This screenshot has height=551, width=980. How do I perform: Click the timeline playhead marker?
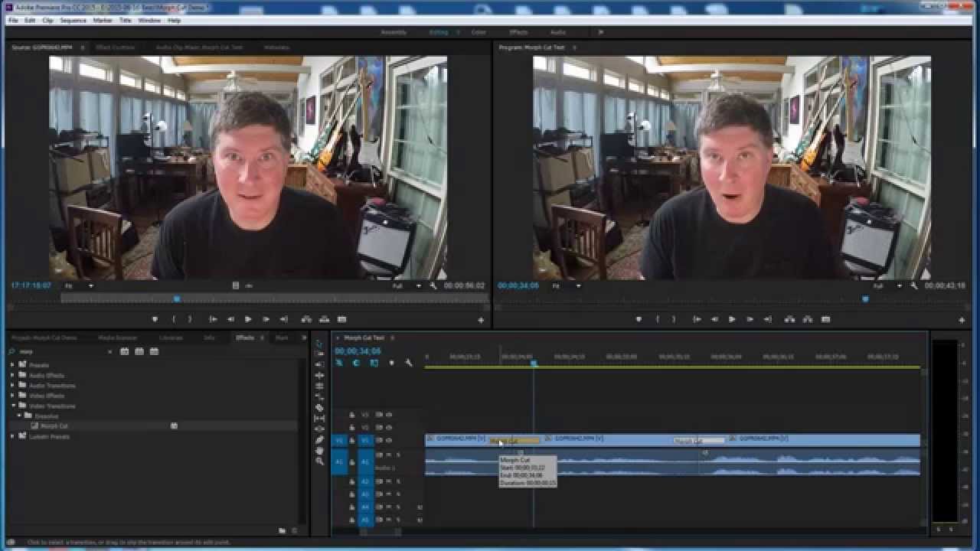click(x=534, y=364)
